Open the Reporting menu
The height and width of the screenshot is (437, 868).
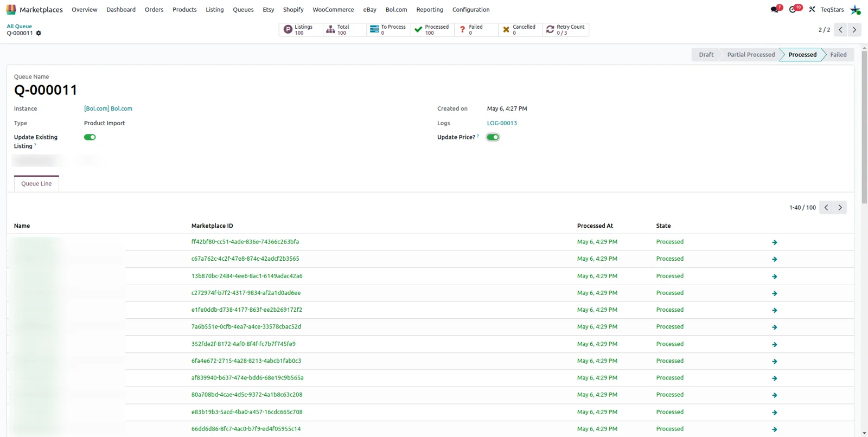(x=430, y=10)
